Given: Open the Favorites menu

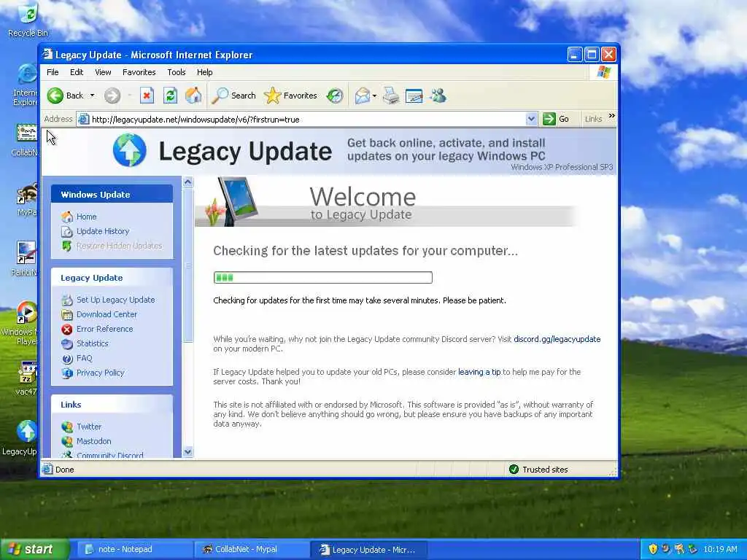Looking at the screenshot, I should 139,72.
